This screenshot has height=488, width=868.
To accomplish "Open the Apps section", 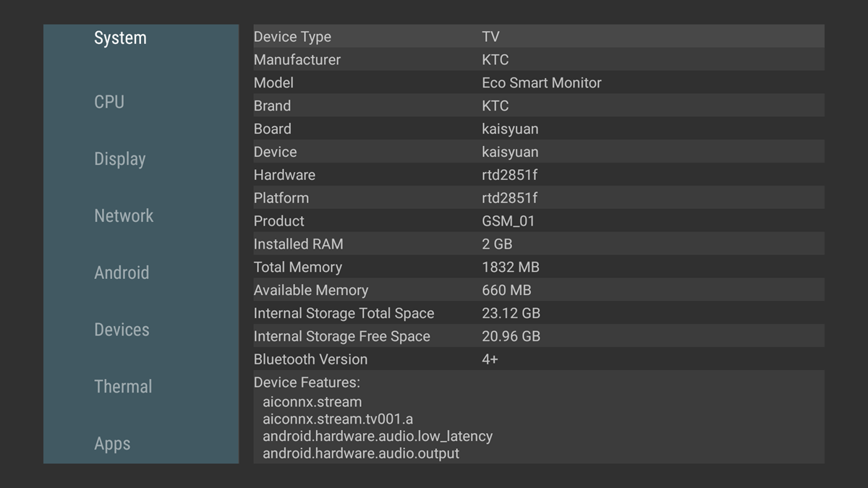I will pyautogui.click(x=112, y=444).
